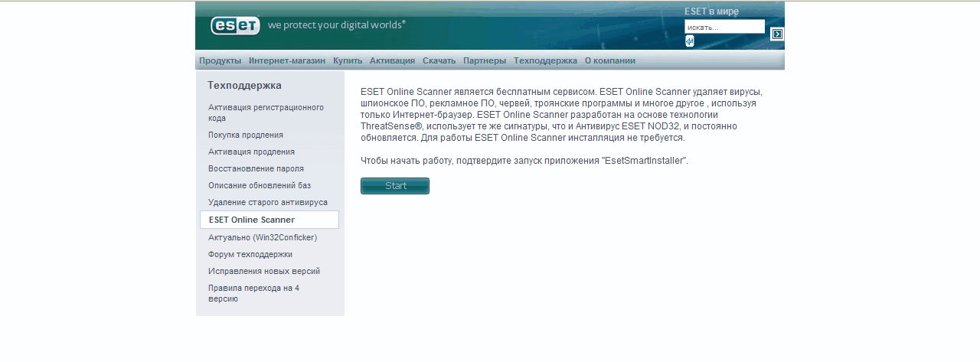The height and width of the screenshot is (362, 980).
Task: Open the "Восстановление пароля" sidebar link
Action: pyautogui.click(x=256, y=168)
